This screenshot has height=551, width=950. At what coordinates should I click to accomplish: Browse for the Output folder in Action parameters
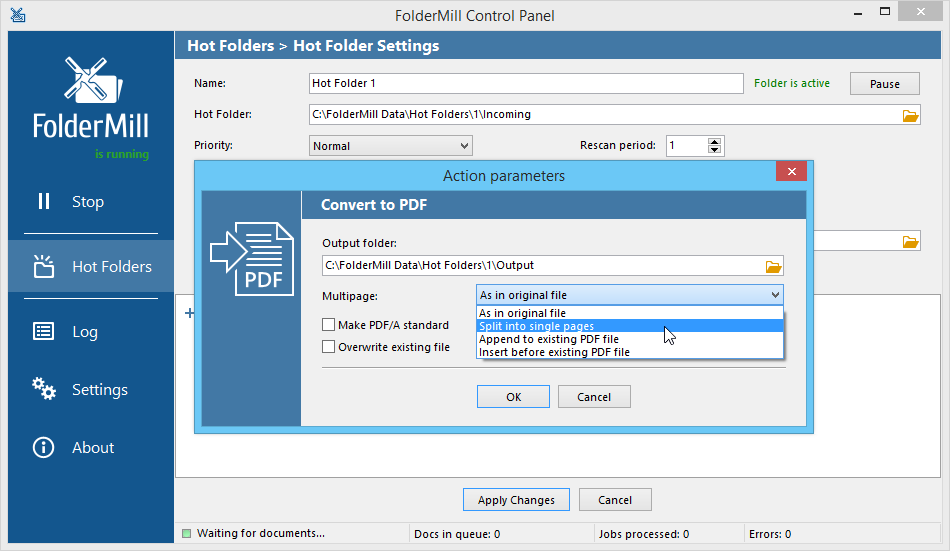[x=773, y=266]
